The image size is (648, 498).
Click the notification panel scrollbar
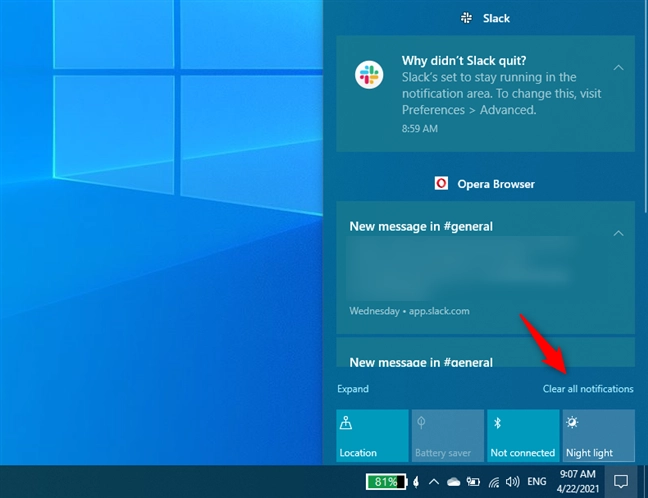click(x=646, y=107)
